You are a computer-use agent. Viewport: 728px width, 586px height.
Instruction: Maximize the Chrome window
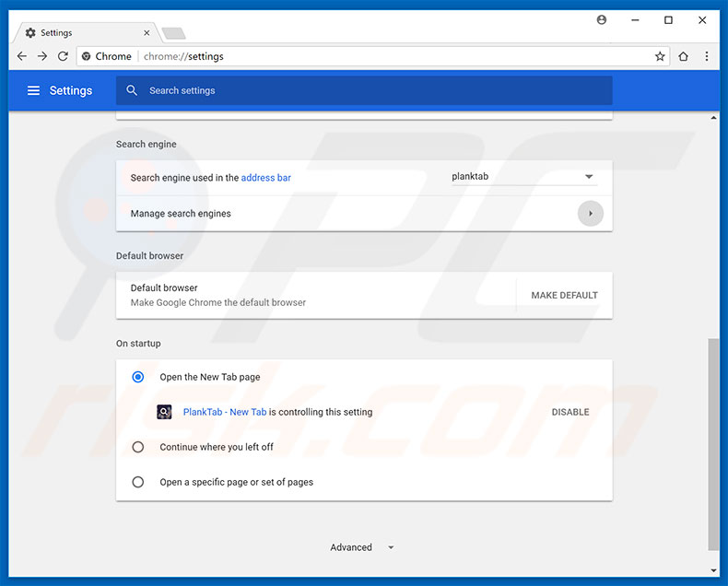[x=669, y=20]
